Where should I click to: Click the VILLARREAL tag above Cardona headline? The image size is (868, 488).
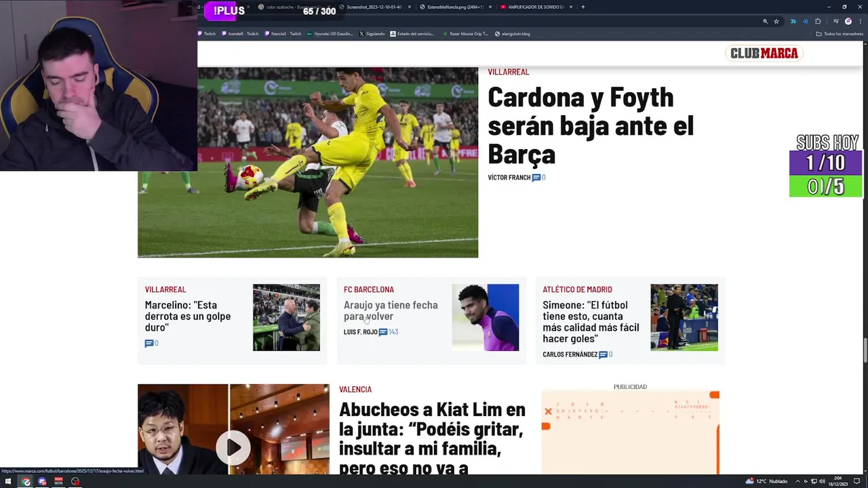[x=509, y=72]
